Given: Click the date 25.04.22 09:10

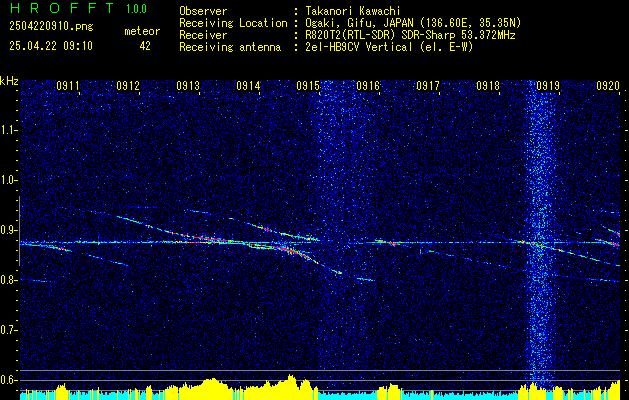Looking at the screenshot, I should coord(51,46).
